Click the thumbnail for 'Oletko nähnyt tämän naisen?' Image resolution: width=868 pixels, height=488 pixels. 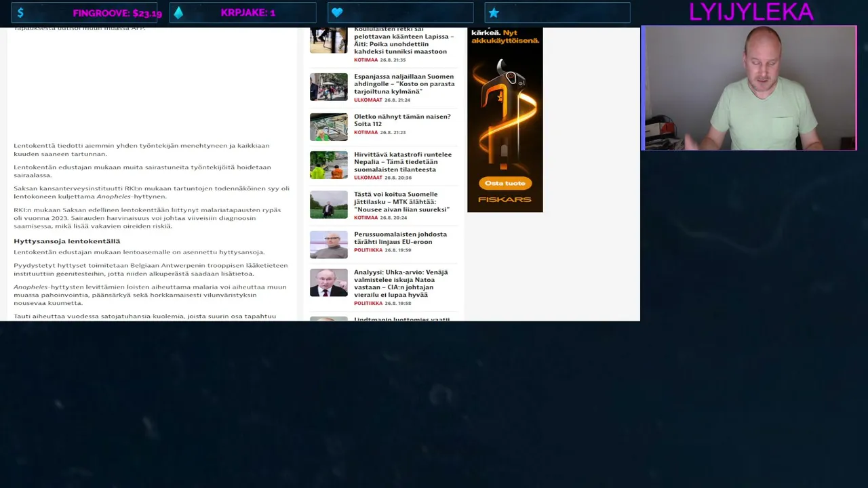pyautogui.click(x=329, y=127)
